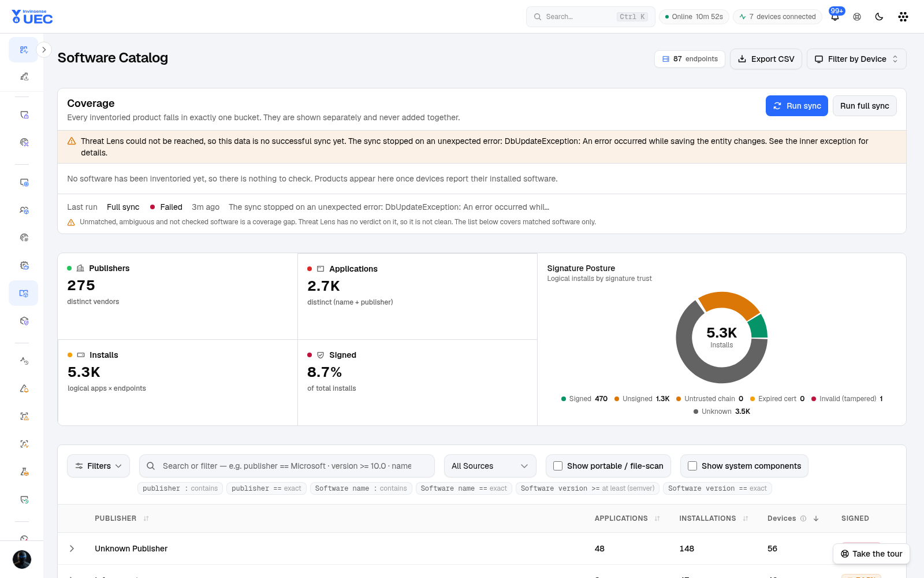Click the 87 endpoints badge

pos(690,59)
